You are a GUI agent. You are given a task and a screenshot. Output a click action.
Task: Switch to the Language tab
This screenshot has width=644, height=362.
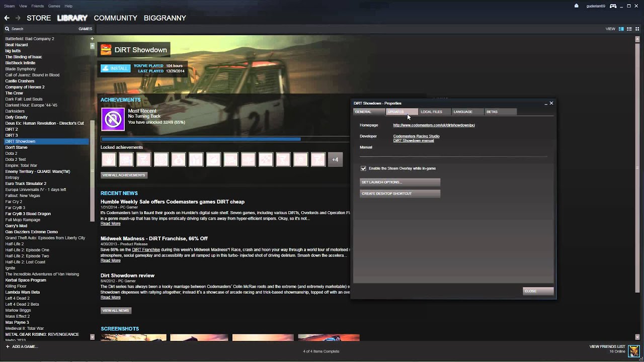pos(467,112)
